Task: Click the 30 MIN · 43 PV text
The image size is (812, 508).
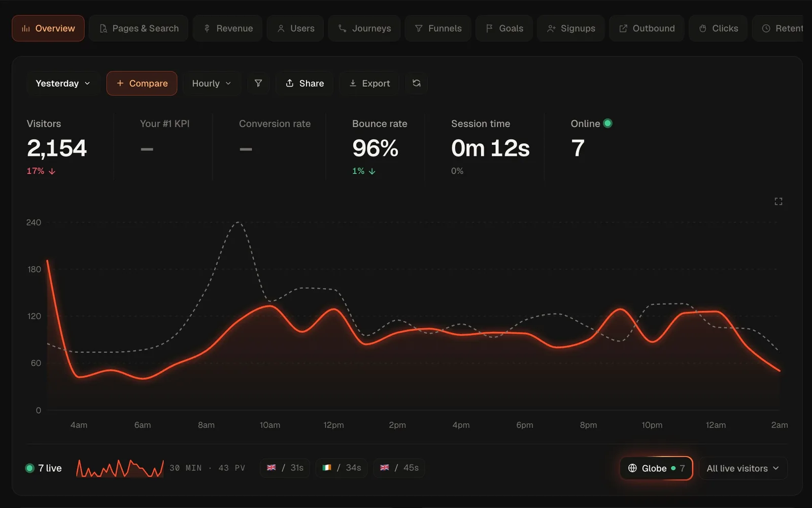Action: 207,468
